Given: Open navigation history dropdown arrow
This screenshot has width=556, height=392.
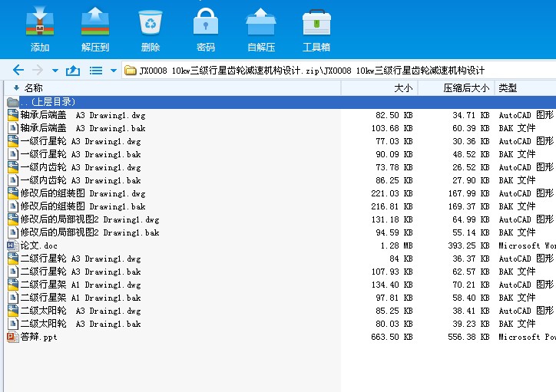Looking at the screenshot, I should [55, 71].
